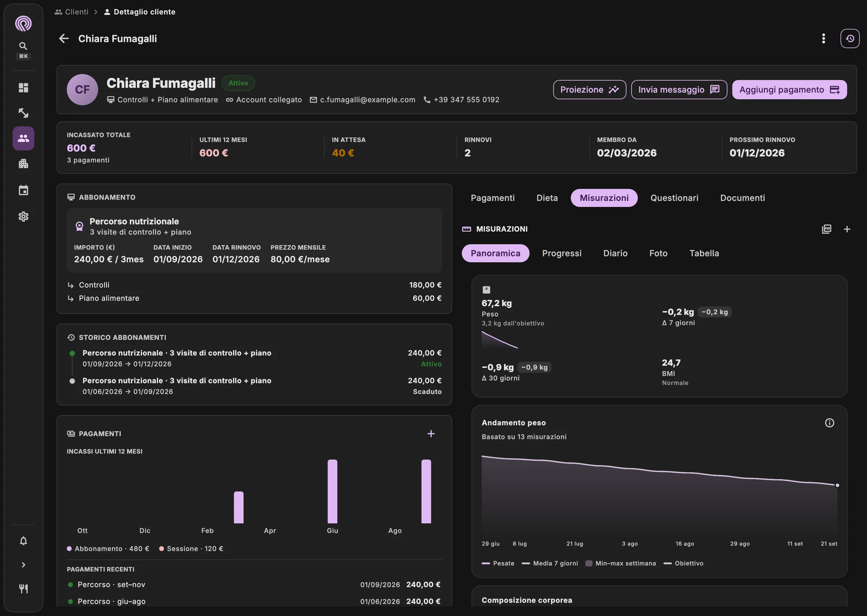The image size is (867, 616).
Task: Click the Aggiungi pagamento button
Action: coord(789,90)
